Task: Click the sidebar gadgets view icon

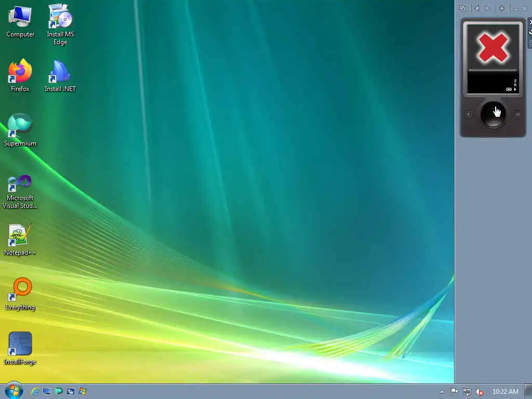Action: pyautogui.click(x=462, y=8)
